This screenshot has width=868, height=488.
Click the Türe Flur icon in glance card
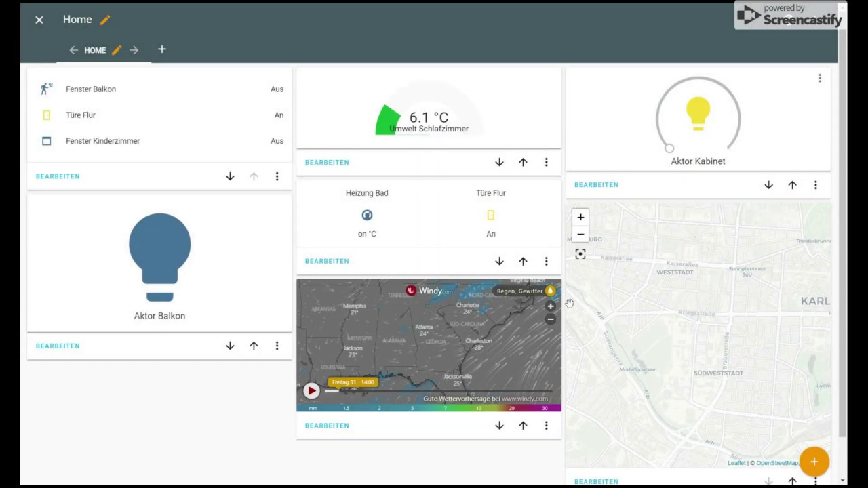[491, 215]
